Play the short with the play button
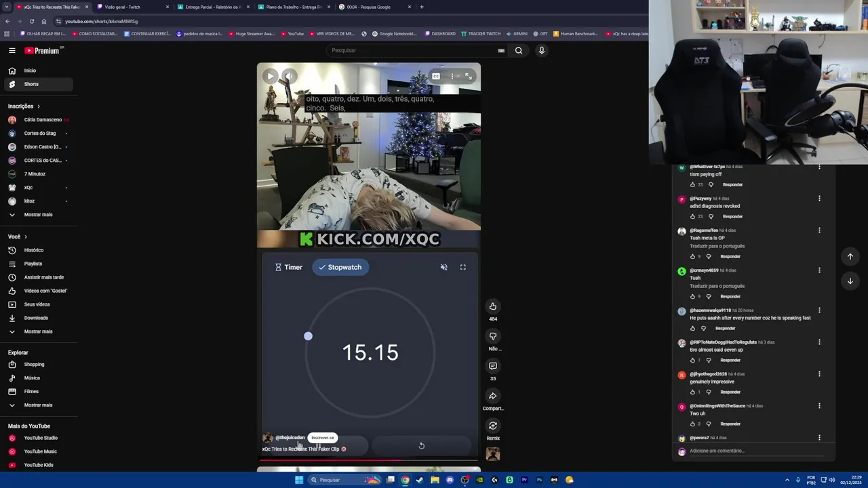The image size is (868, 488). [x=270, y=76]
